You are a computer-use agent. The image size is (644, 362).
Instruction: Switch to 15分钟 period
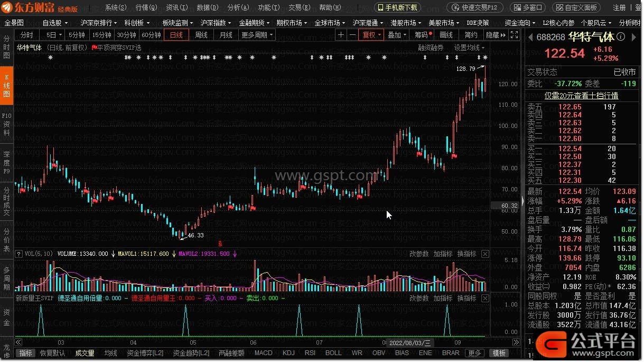coord(101,35)
